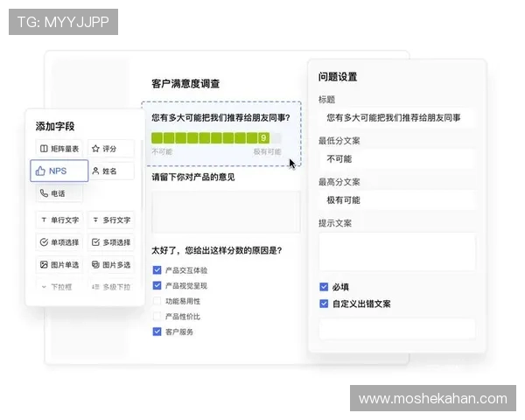Select the 不可能 label under the NPS bar
The width and height of the screenshot is (525, 420).
pyautogui.click(x=162, y=151)
